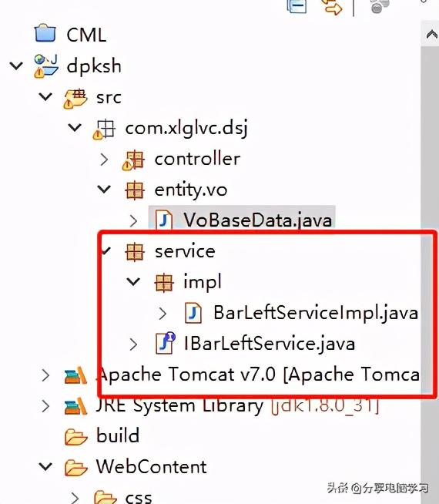Expand the JRE System Library node
439x504 pixels.
click(45, 406)
